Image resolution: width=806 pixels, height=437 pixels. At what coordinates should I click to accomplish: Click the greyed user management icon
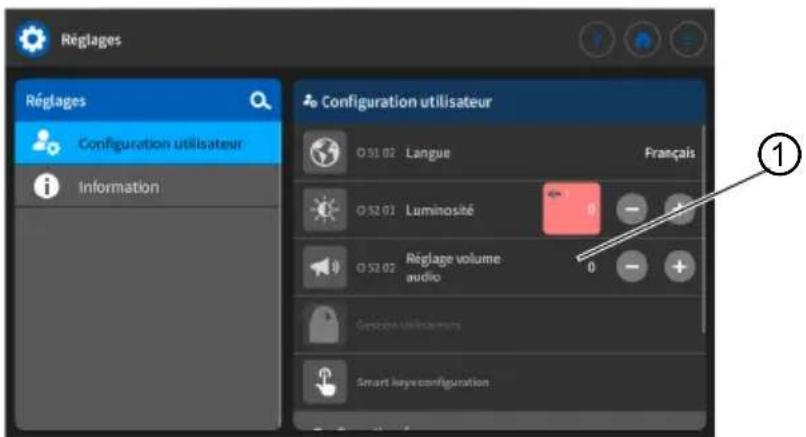coord(325,324)
